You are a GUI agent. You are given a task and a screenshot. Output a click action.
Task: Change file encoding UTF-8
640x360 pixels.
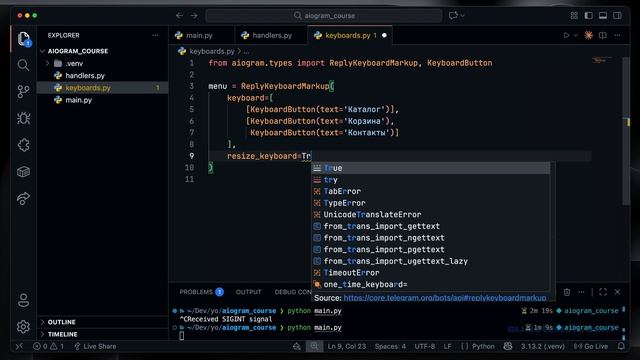(424, 347)
